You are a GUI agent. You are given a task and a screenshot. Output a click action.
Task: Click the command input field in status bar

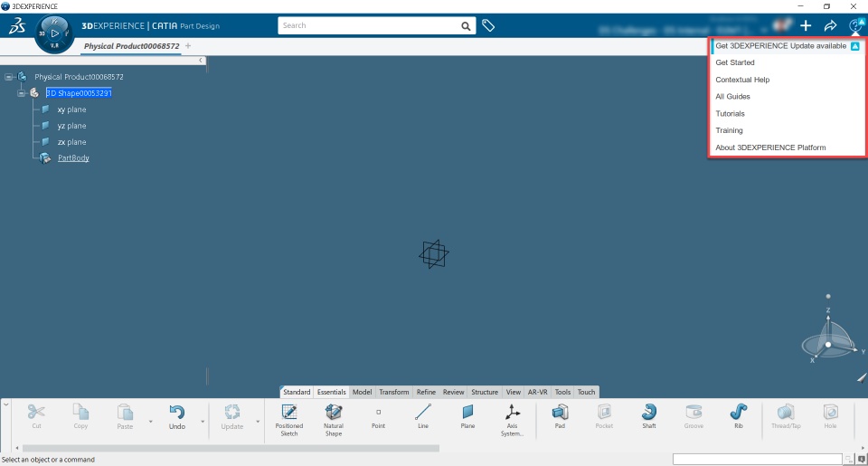tap(757, 460)
